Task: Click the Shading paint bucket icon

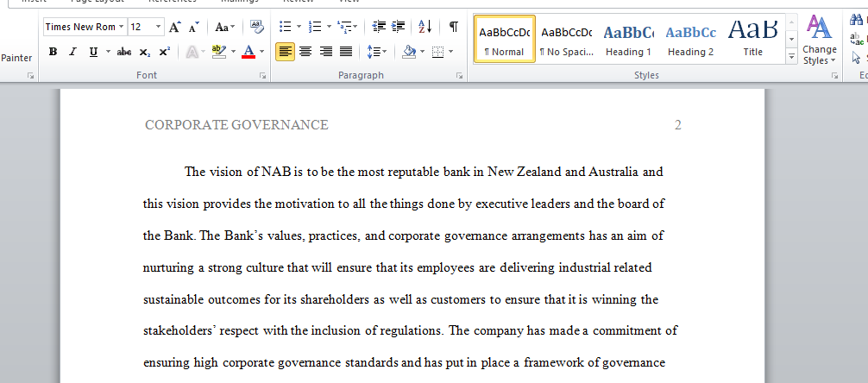Action: tap(410, 52)
